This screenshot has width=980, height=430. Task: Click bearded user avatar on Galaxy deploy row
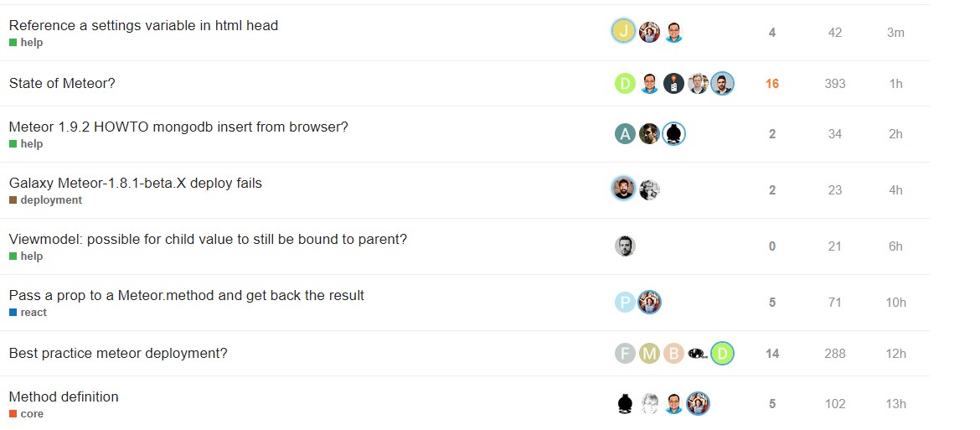623,189
